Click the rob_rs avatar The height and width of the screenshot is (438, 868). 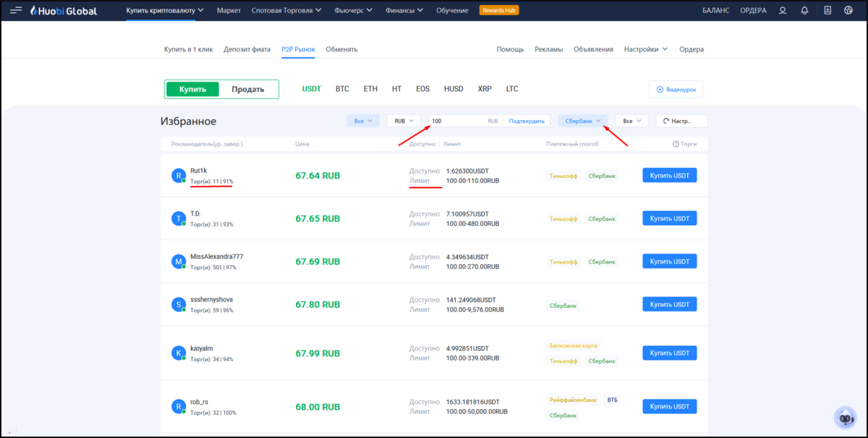pos(178,407)
